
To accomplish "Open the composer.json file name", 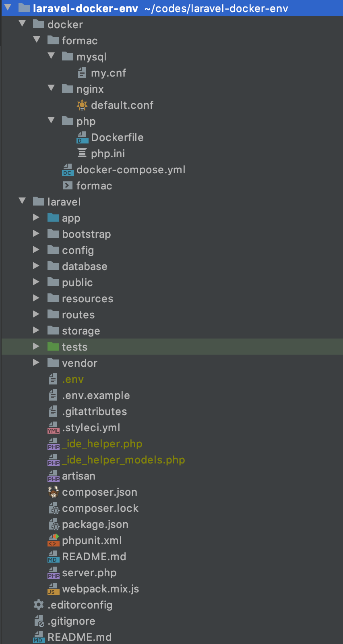I will coord(99,492).
